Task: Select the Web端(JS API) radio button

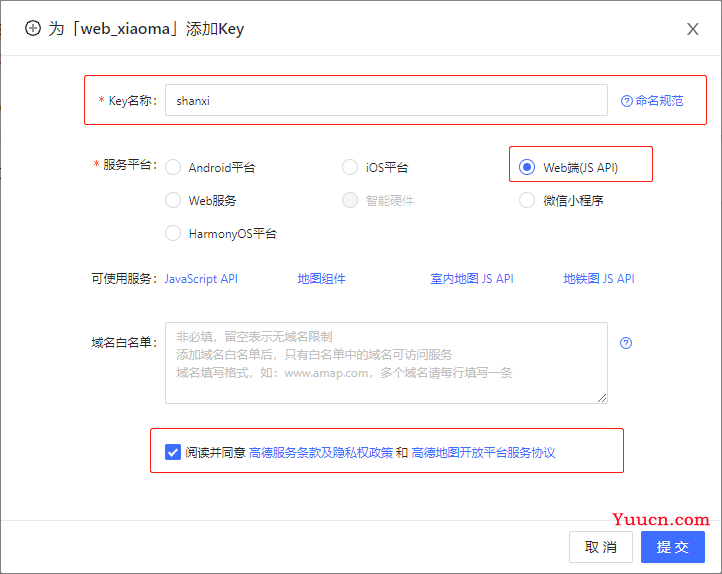Action: (527, 167)
